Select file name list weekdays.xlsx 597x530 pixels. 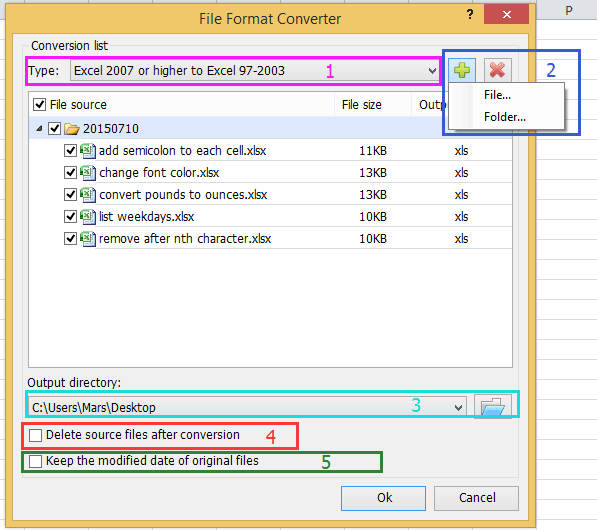[x=147, y=217]
